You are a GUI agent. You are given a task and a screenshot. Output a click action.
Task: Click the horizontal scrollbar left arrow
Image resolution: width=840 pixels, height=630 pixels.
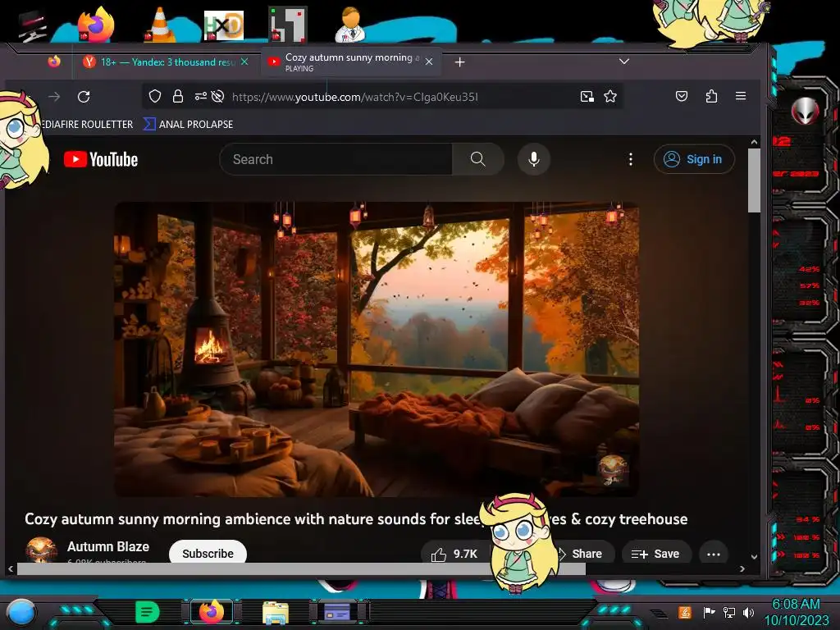pos(11,569)
